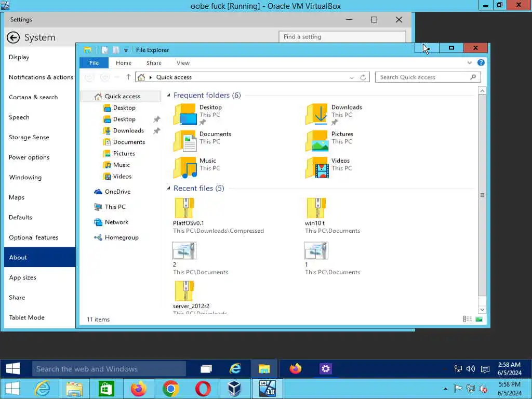This screenshot has height=399, width=532.
Task: Launch Google Chrome from host taskbar
Action: coord(170,389)
